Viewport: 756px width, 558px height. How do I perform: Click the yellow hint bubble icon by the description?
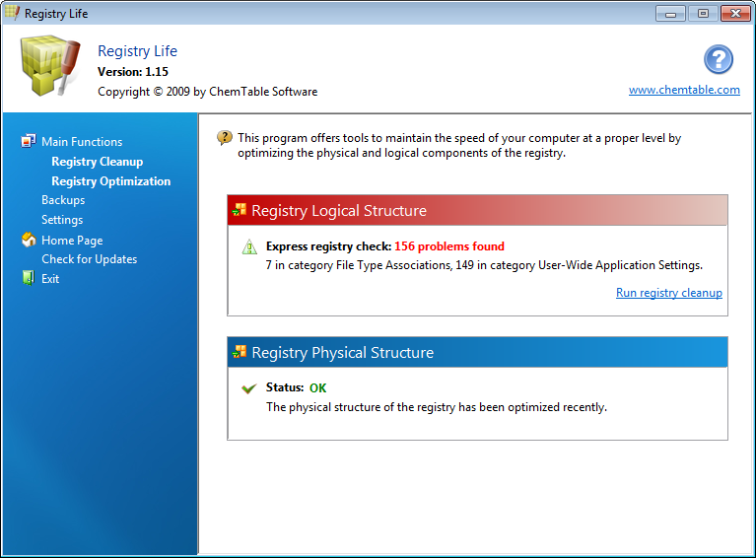[x=224, y=138]
